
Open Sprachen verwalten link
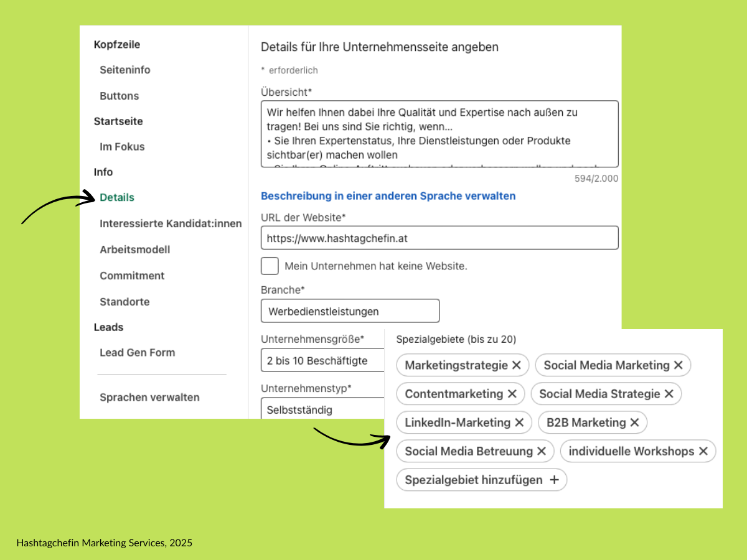pyautogui.click(x=149, y=397)
